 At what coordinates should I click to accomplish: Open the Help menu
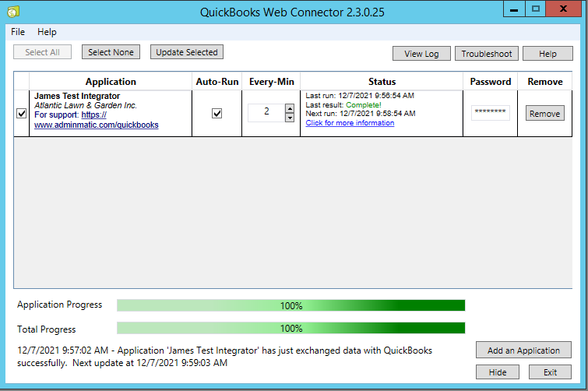click(x=47, y=32)
